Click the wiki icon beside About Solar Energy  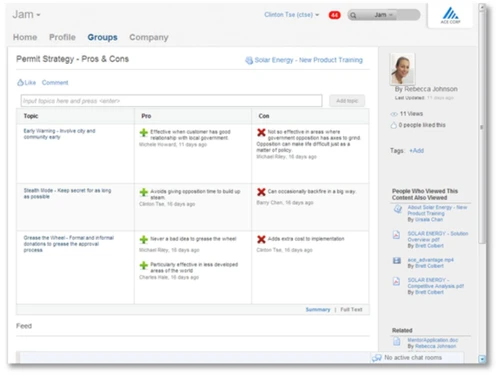(397, 209)
